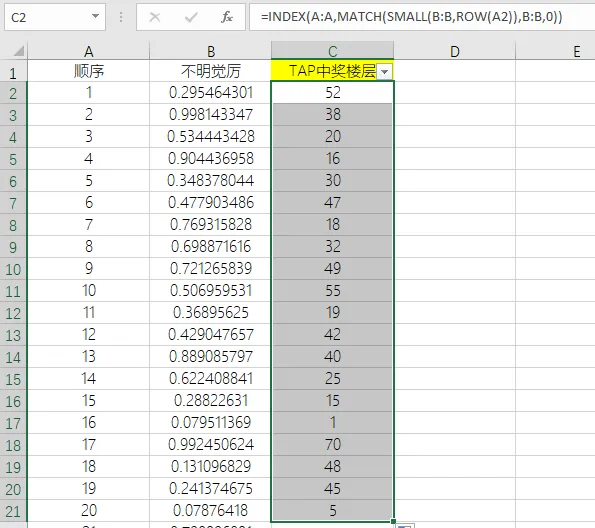Click the confirm checkmark icon in formula bar
This screenshot has height=528, width=595.
(x=191, y=17)
